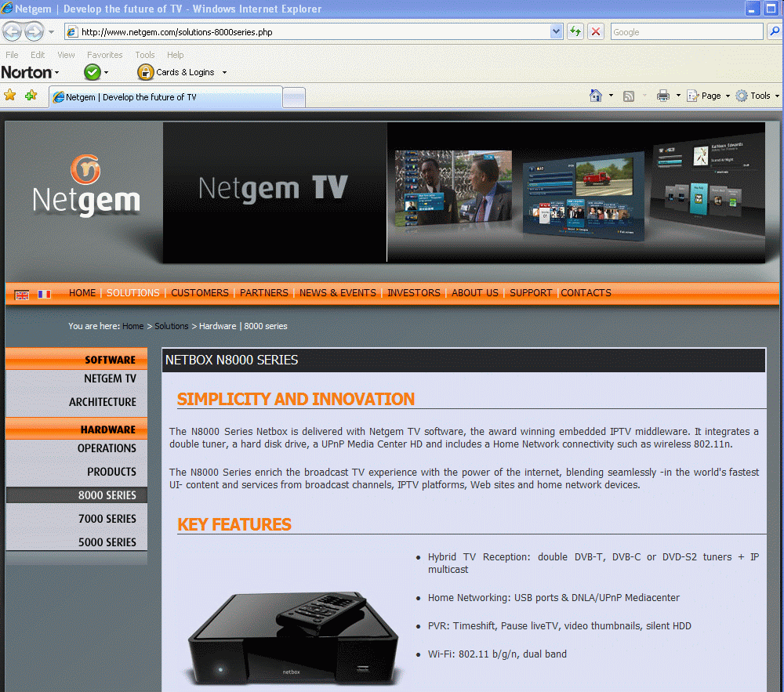Viewport: 784px width, 692px height.
Task: Open the Favorites menu
Action: coord(104,55)
